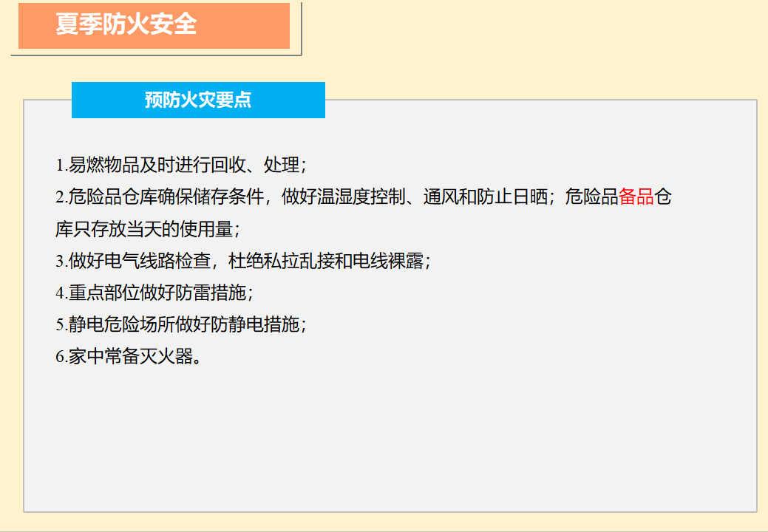Click line 6.家中常备灭火器
The width and height of the screenshot is (768, 532).
(x=129, y=356)
